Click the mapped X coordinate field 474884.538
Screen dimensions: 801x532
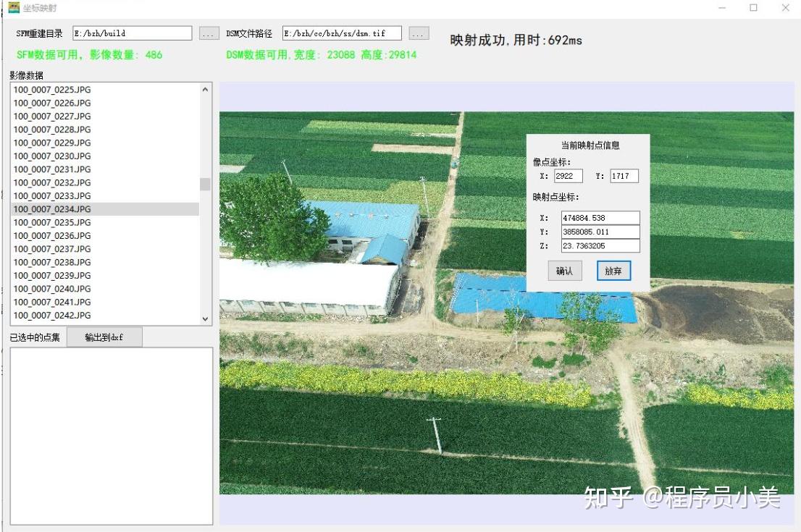(600, 218)
